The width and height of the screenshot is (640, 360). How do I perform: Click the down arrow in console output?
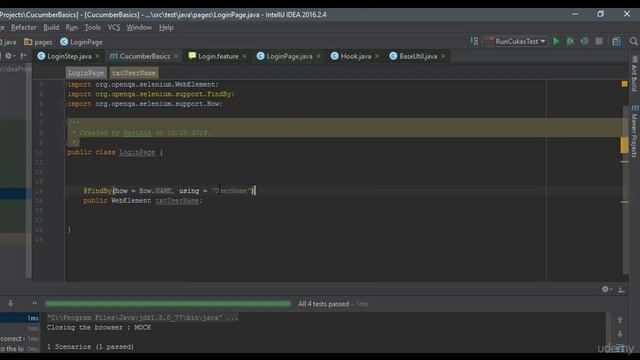pos(620,334)
